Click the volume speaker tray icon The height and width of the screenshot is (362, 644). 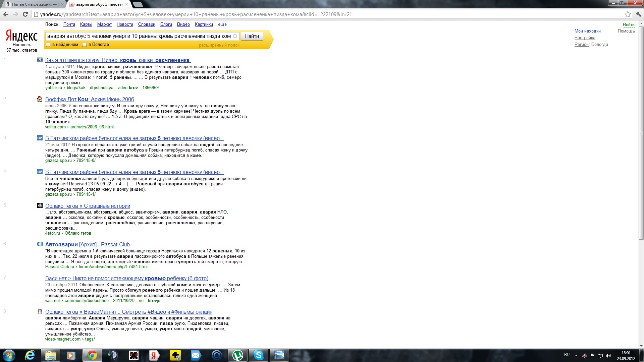pyautogui.click(x=608, y=356)
